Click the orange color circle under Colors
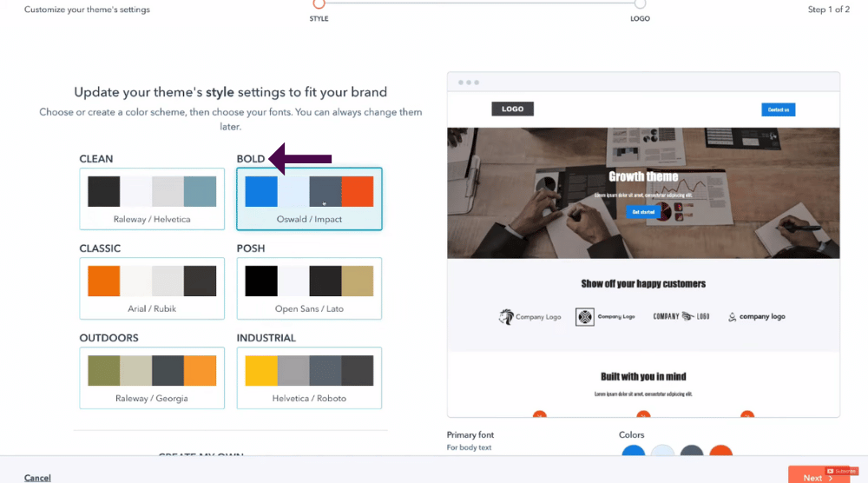Screen dimensions: 868x483 pyautogui.click(x=720, y=450)
